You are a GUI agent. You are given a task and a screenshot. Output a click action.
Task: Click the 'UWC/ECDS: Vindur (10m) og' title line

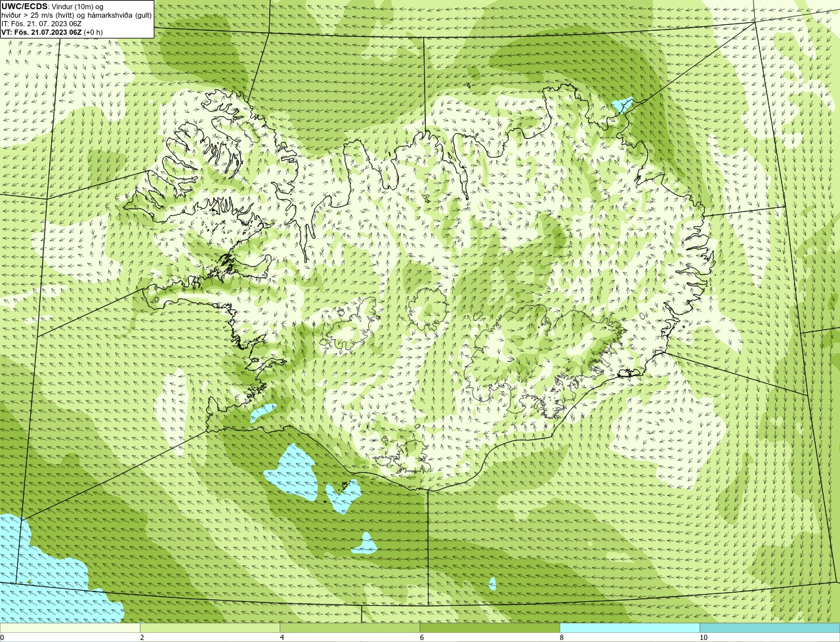click(x=53, y=7)
